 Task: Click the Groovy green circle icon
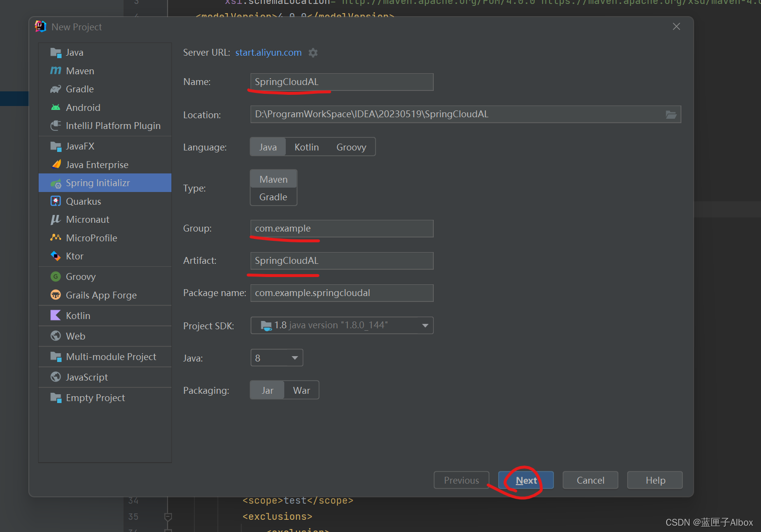[56, 277]
